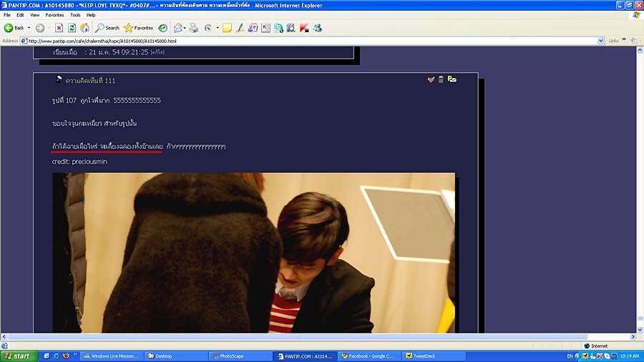
Task: Open the Edit button dropdown arrow
Action: point(218,28)
